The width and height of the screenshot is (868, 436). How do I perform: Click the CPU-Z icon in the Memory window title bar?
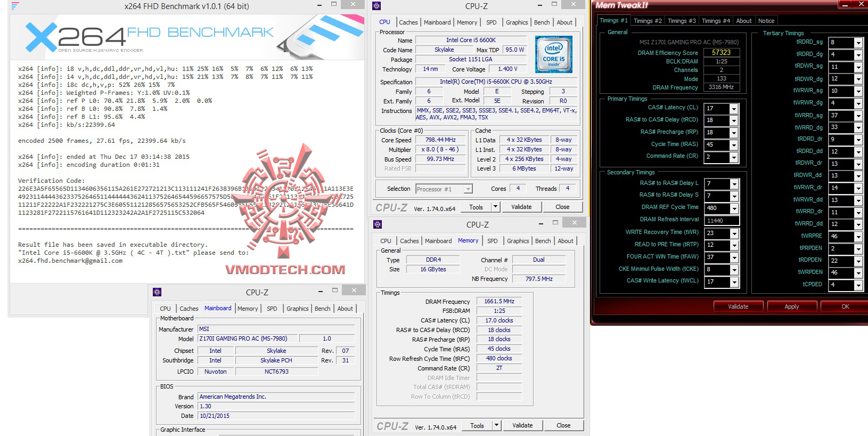[378, 224]
